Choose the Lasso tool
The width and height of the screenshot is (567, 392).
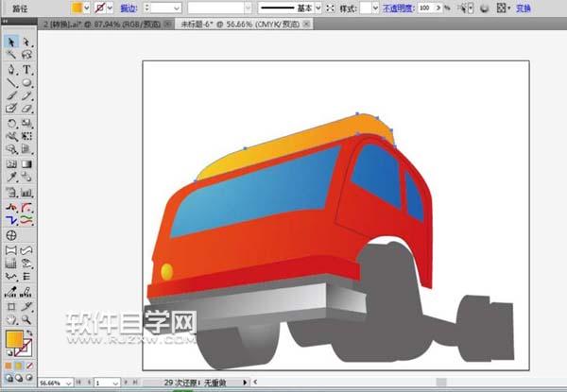pos(26,55)
